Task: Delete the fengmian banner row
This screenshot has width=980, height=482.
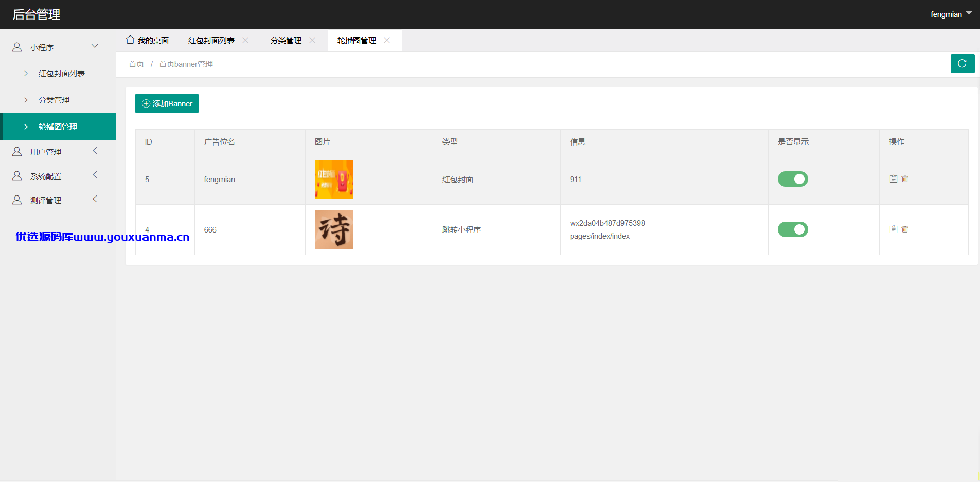Action: click(905, 179)
